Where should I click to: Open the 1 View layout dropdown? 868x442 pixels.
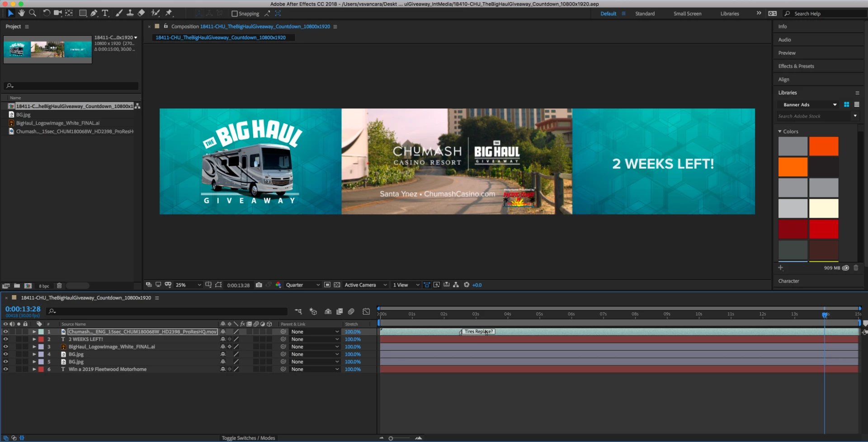[x=406, y=285]
